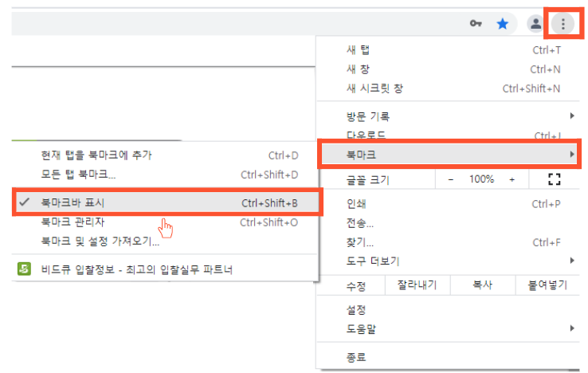Expand the 도움말 submenu
Image resolution: width=588 pixels, height=373 pixels.
tap(448, 328)
